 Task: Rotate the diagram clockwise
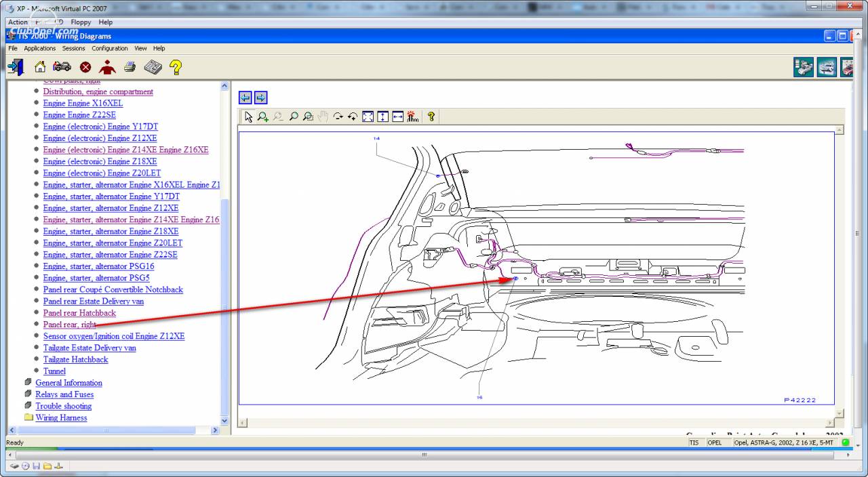pos(338,117)
